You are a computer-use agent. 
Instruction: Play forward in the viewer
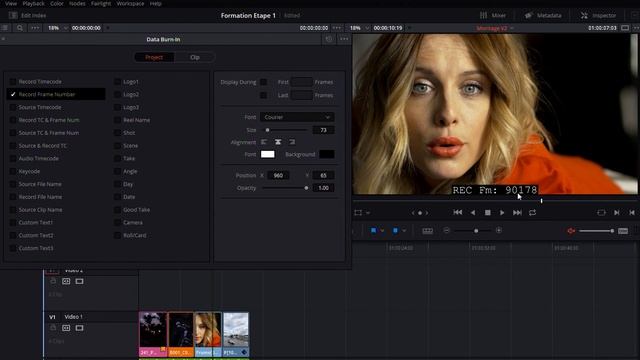(502, 212)
